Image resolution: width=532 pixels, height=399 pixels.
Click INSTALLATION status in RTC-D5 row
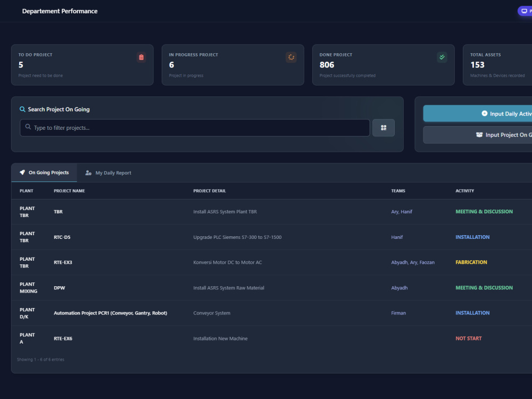tap(472, 237)
